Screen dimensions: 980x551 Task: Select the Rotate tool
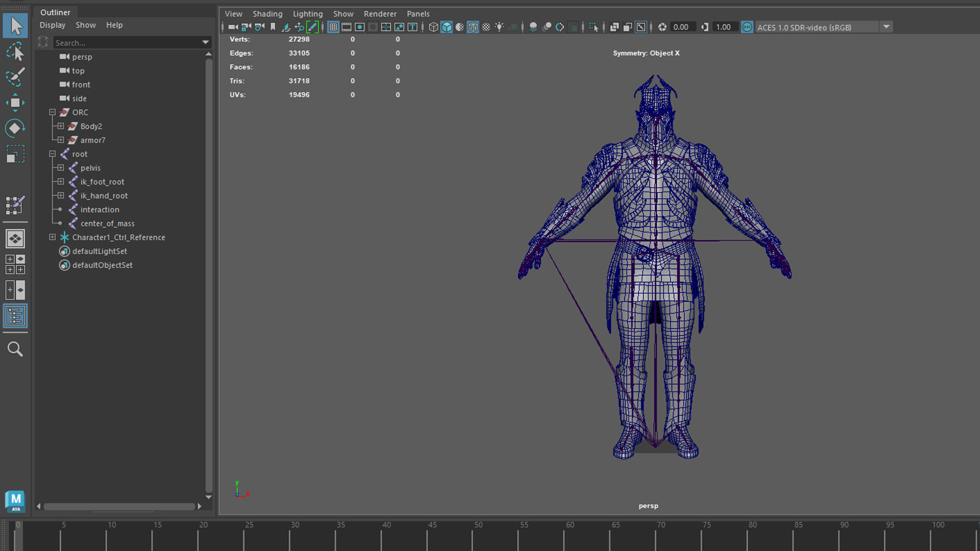point(15,128)
